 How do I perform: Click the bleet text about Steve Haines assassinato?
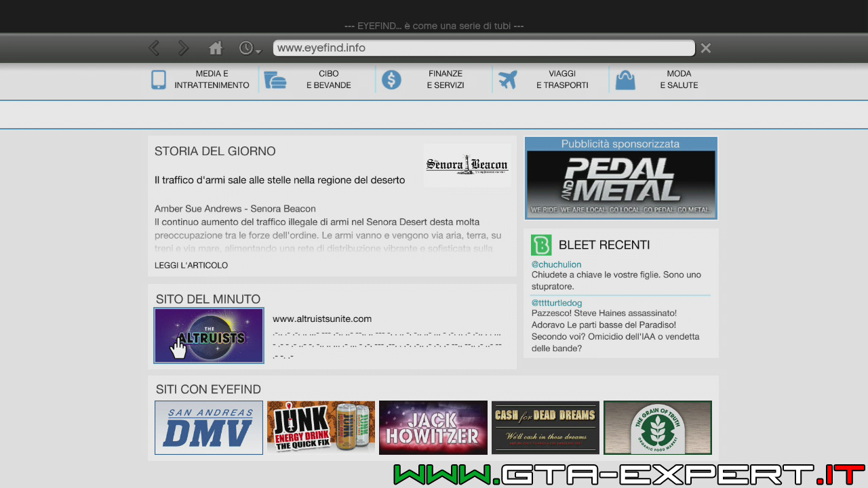pos(615,331)
